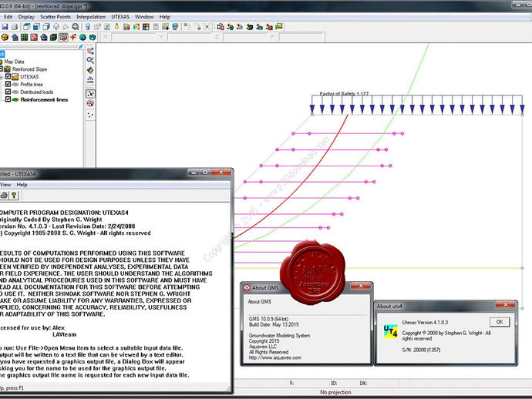Select the orange star Map module icon
This screenshot has width=532, height=399.
[x=73, y=37]
